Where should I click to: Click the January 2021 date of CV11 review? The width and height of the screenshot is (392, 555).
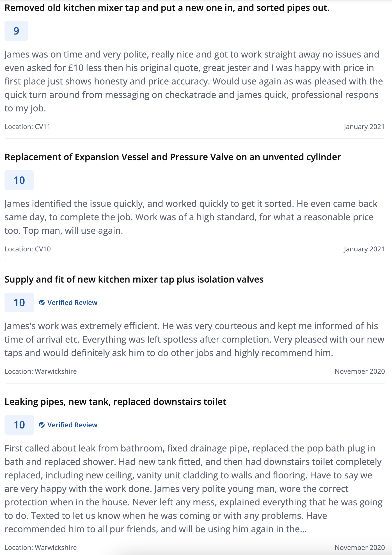point(364,127)
